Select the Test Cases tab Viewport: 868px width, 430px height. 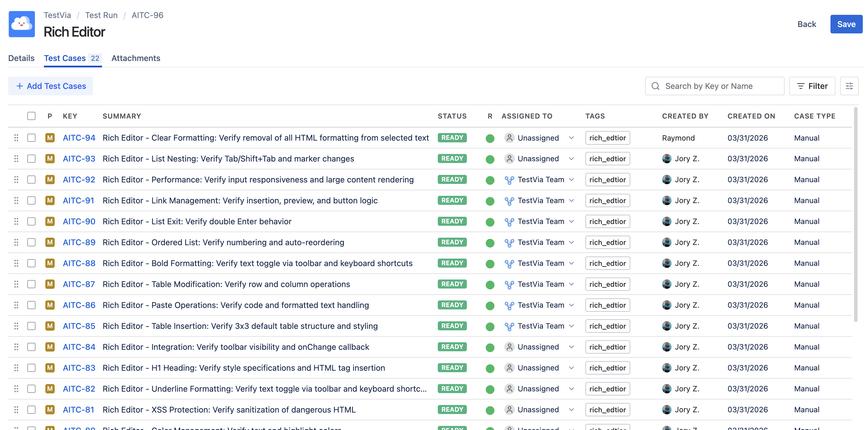pyautogui.click(x=72, y=58)
